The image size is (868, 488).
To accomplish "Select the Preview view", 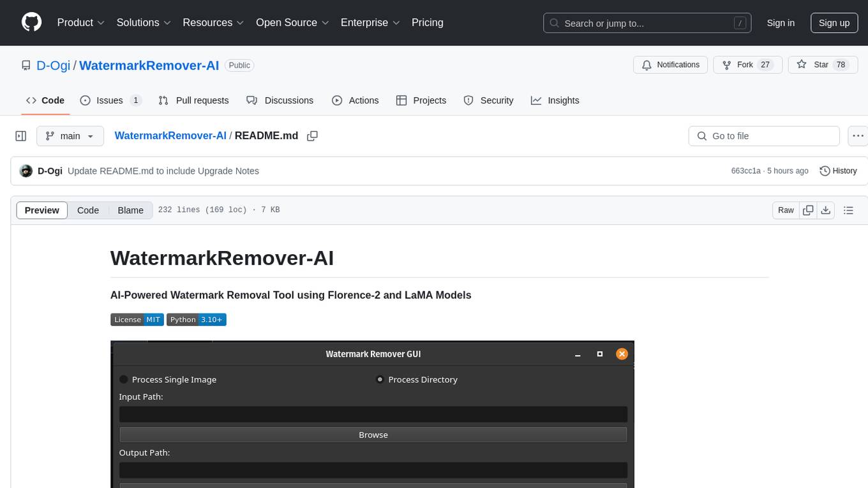I will (x=42, y=210).
